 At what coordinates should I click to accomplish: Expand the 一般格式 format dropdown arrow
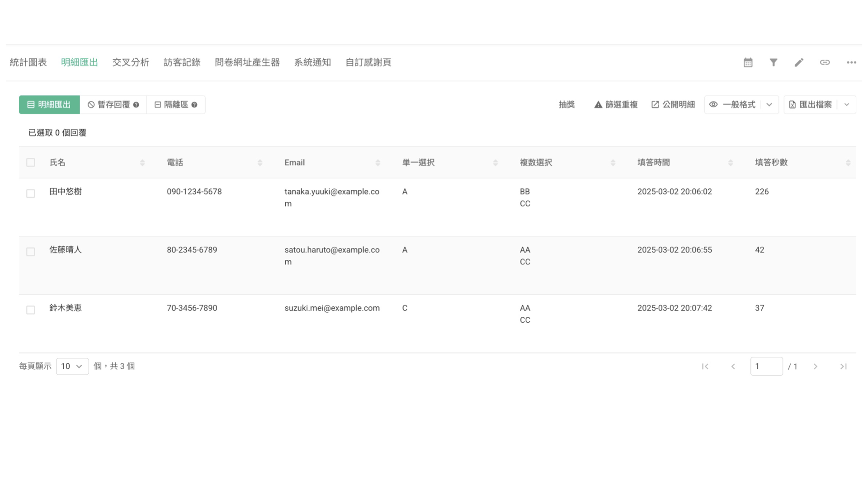coord(769,105)
